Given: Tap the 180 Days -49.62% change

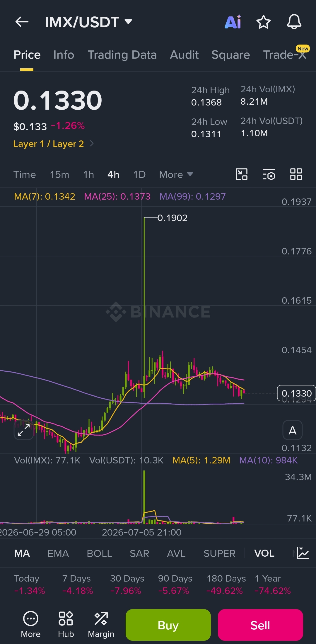Looking at the screenshot, I should click(x=226, y=584).
